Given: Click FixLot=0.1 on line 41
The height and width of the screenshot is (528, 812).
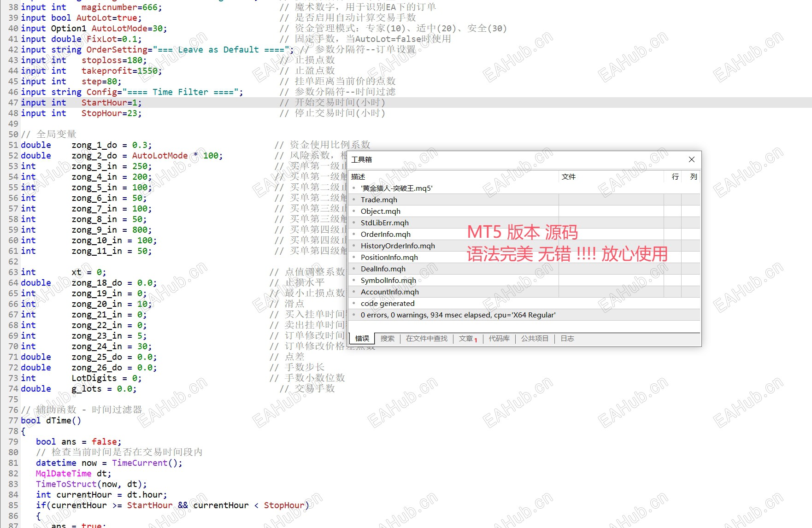Looking at the screenshot, I should (112, 39).
